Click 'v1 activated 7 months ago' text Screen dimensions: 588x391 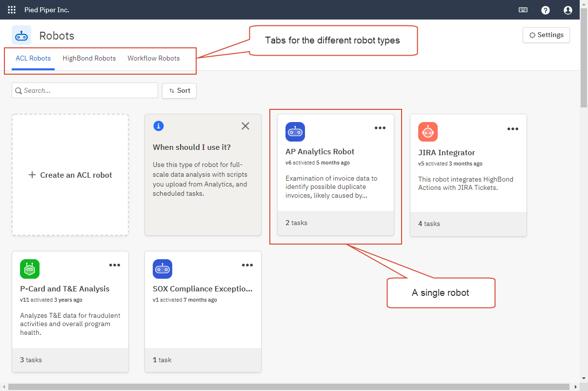pos(185,300)
